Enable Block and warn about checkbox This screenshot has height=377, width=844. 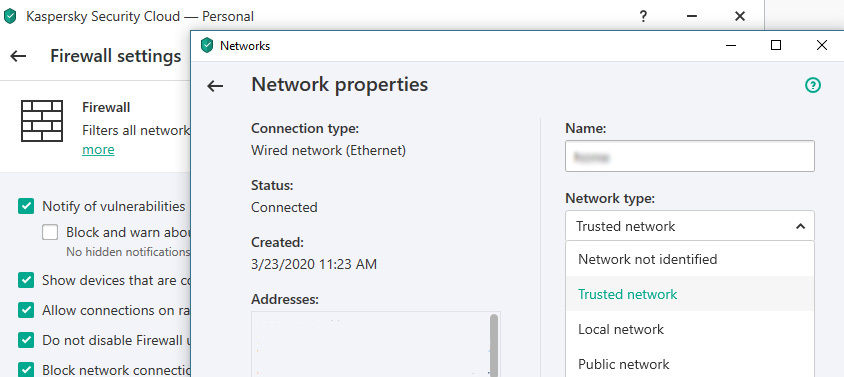pos(50,232)
